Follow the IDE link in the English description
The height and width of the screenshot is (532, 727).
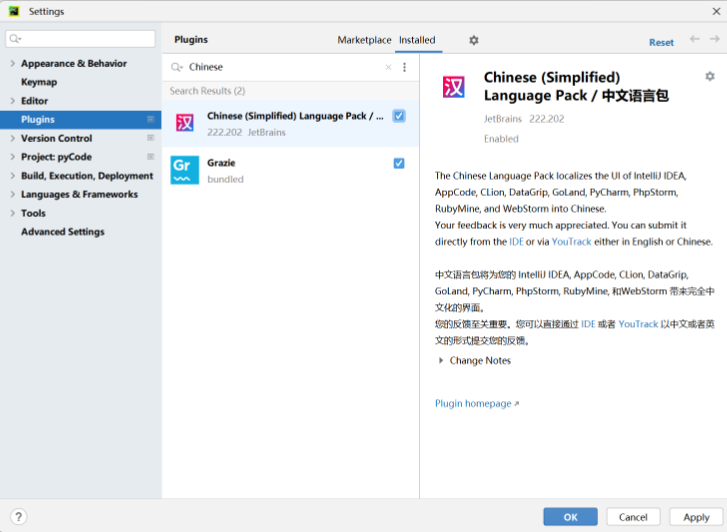pyautogui.click(x=516, y=242)
